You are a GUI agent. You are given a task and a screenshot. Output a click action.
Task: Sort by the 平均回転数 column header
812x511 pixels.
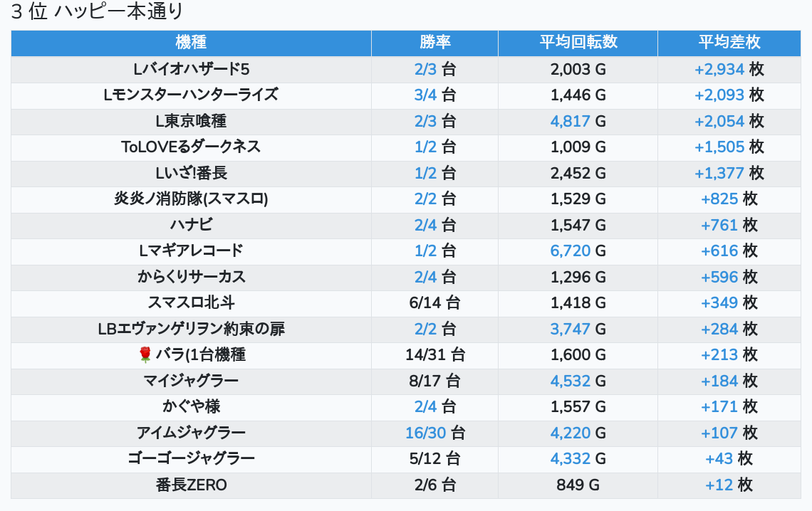coord(578,42)
